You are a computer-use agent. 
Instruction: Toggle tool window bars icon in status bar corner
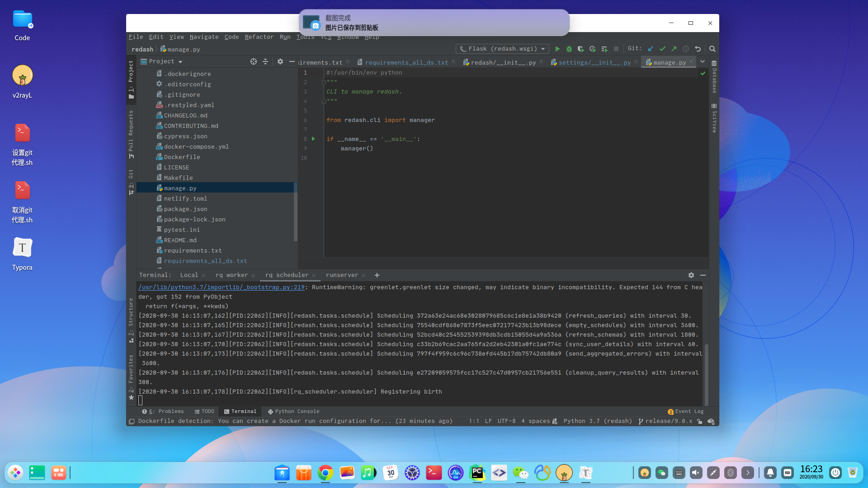click(x=132, y=421)
